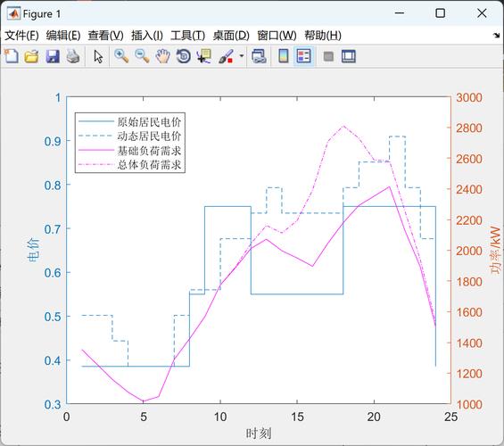
Task: Click the Link Plot icon
Action: click(259, 56)
